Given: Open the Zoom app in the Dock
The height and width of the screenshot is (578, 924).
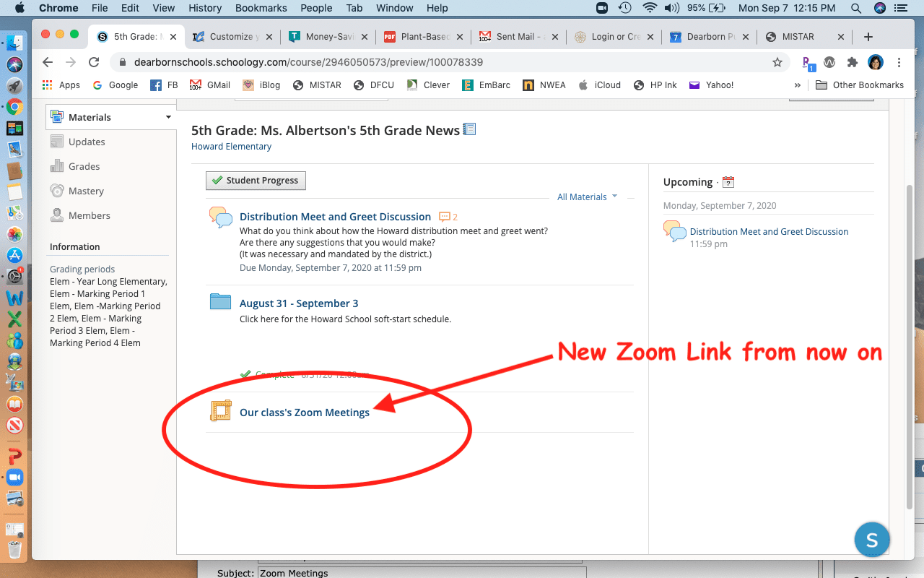Looking at the screenshot, I should tap(14, 477).
